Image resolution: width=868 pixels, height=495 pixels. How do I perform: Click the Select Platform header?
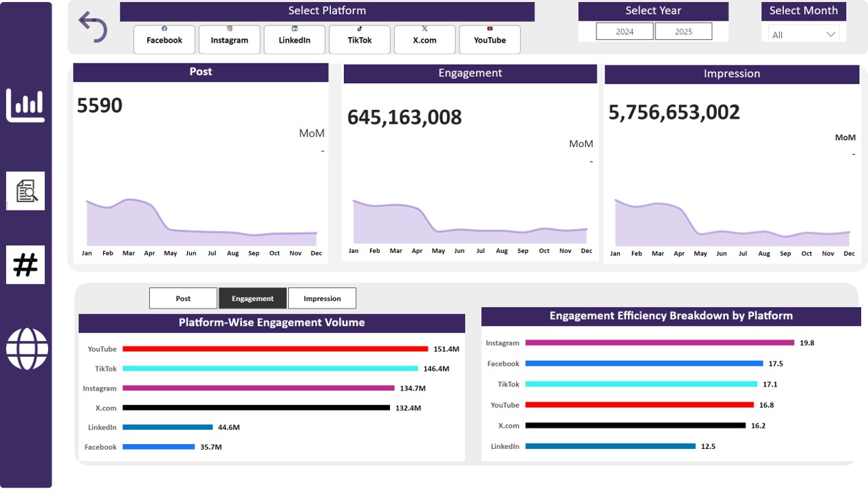[327, 11]
